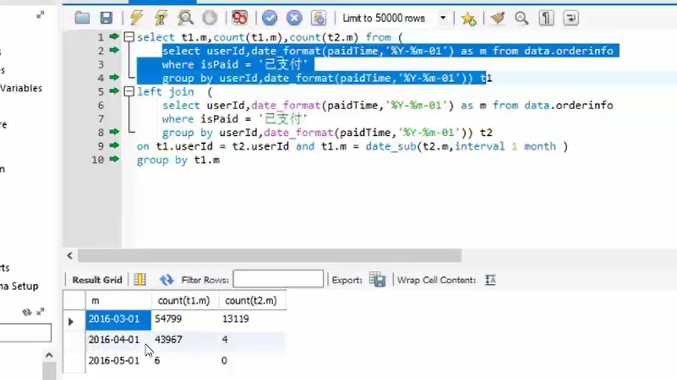The height and width of the screenshot is (380, 677).
Task: Focus the sidebar search input field
Action: [25, 332]
